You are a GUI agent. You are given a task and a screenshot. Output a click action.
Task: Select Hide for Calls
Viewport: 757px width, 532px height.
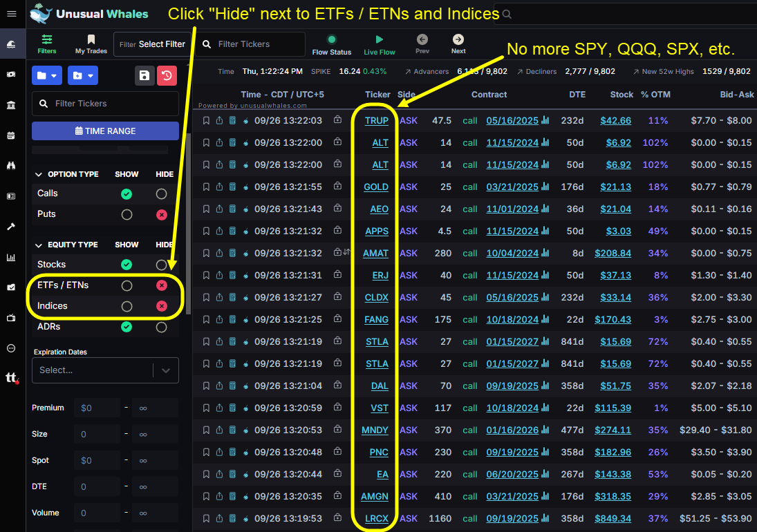(161, 194)
